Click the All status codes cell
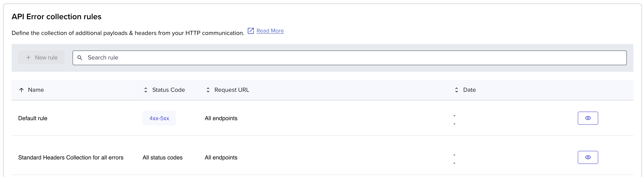 [162, 158]
